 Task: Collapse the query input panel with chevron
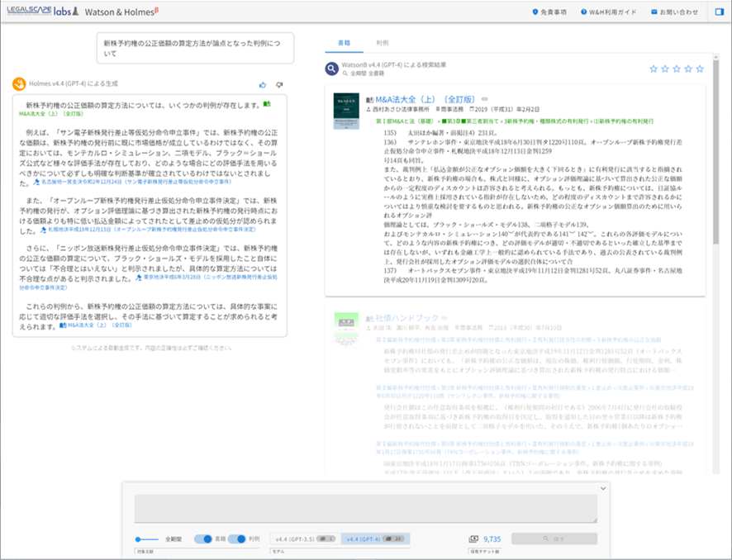[602, 487]
